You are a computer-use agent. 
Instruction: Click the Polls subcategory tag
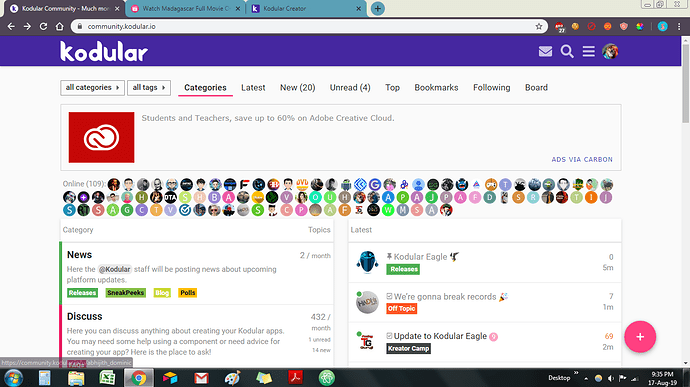[x=187, y=293]
